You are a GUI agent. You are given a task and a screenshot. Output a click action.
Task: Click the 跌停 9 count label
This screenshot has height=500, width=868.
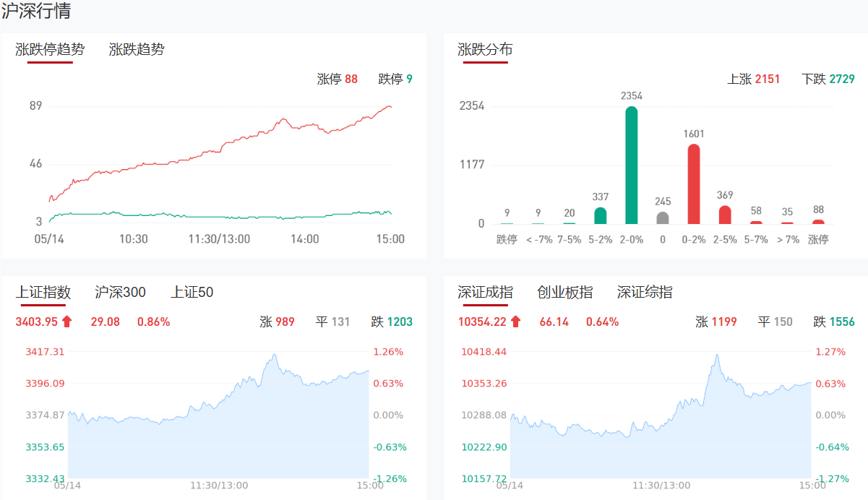tap(395, 79)
